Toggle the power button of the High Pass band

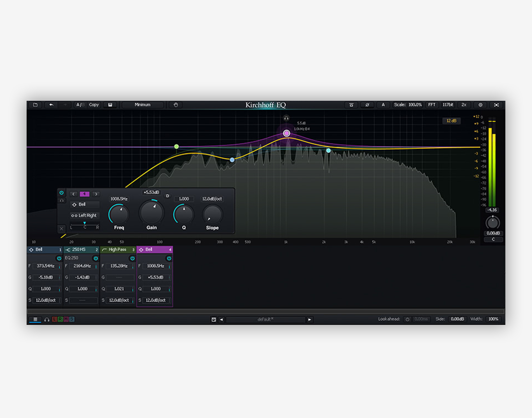(132, 258)
